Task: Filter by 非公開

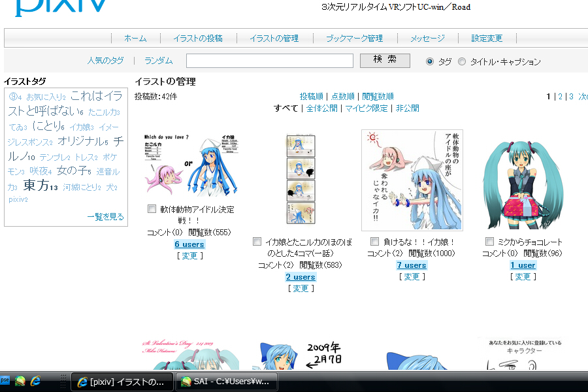Action: (x=407, y=108)
